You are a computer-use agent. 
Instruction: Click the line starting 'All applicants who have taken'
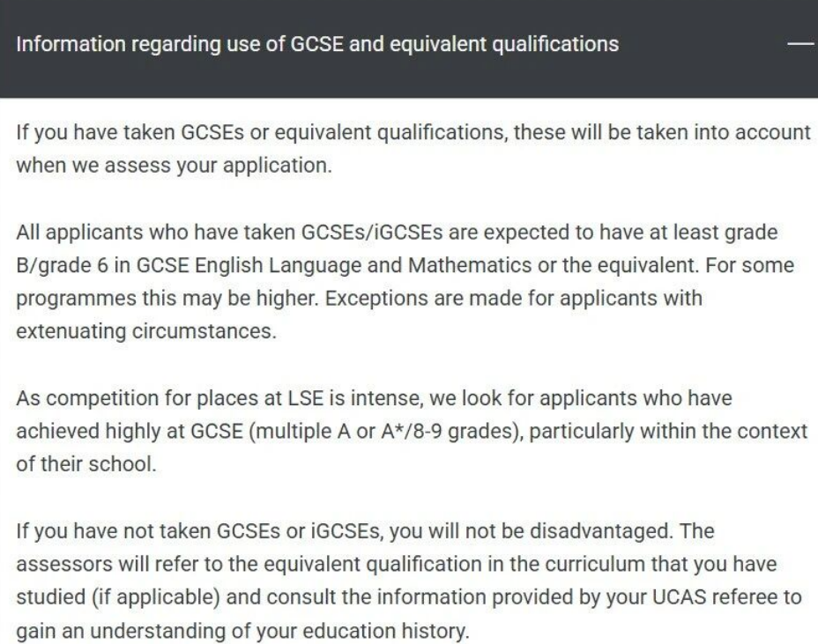[x=397, y=233]
